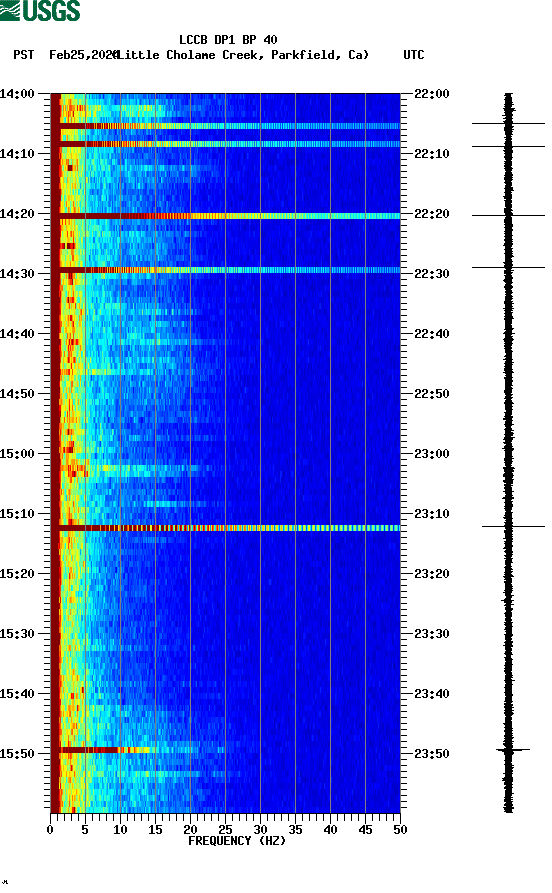
Task: Click the 22:20 UTC time label
Action: coord(432,214)
